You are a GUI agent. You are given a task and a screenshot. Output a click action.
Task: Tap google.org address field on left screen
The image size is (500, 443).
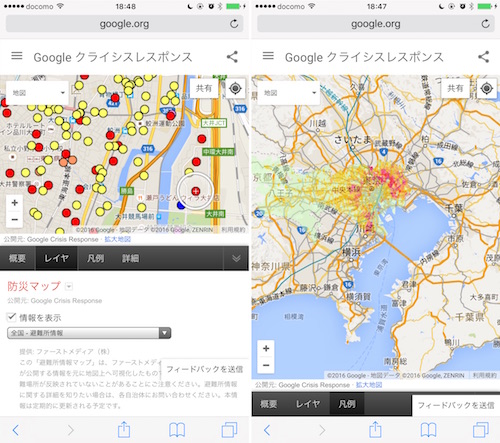coord(124,24)
